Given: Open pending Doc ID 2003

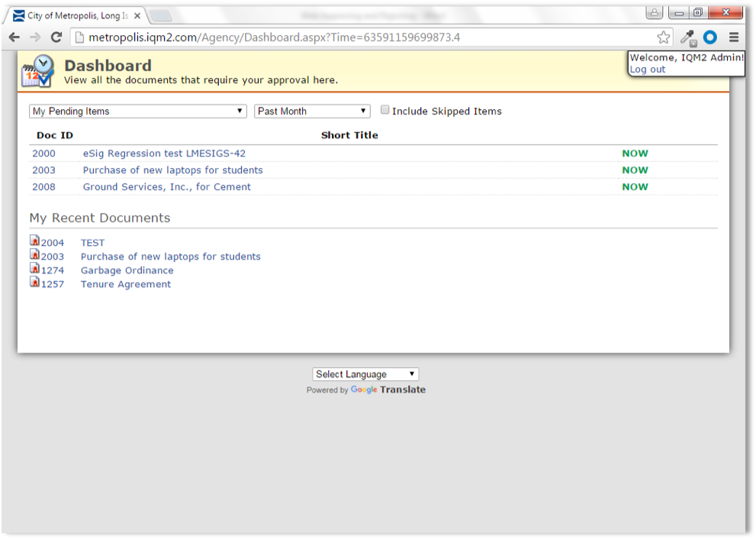Looking at the screenshot, I should coord(44,170).
